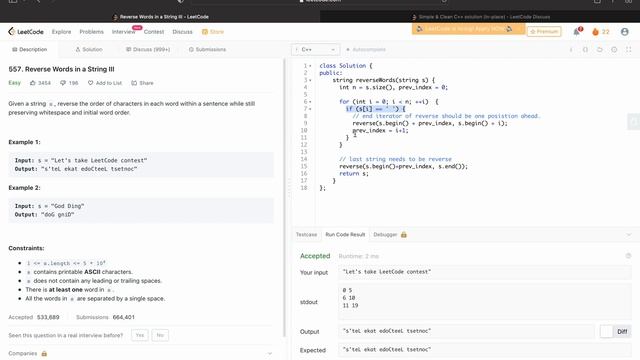This screenshot has height=360, width=640.
Task: Open the Problems menu
Action: coord(91,31)
